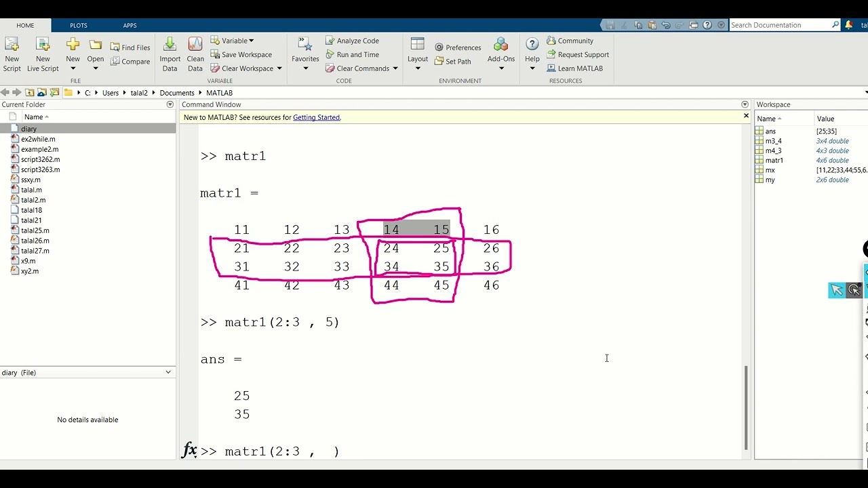Click the New Script icon

(12, 45)
